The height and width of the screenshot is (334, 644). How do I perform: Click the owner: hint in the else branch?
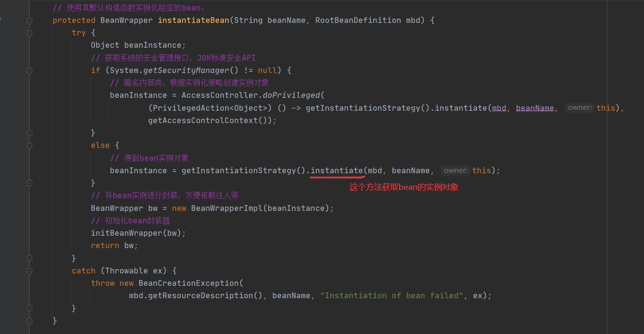coord(456,170)
